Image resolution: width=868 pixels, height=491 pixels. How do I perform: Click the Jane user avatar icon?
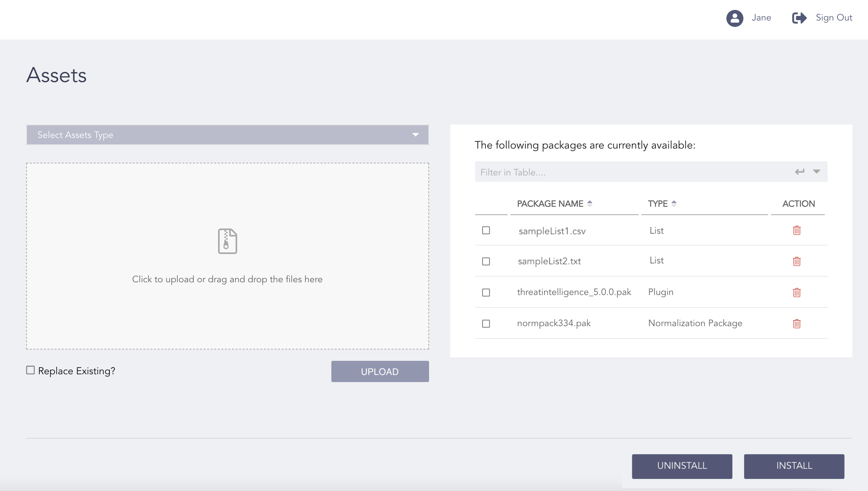735,18
